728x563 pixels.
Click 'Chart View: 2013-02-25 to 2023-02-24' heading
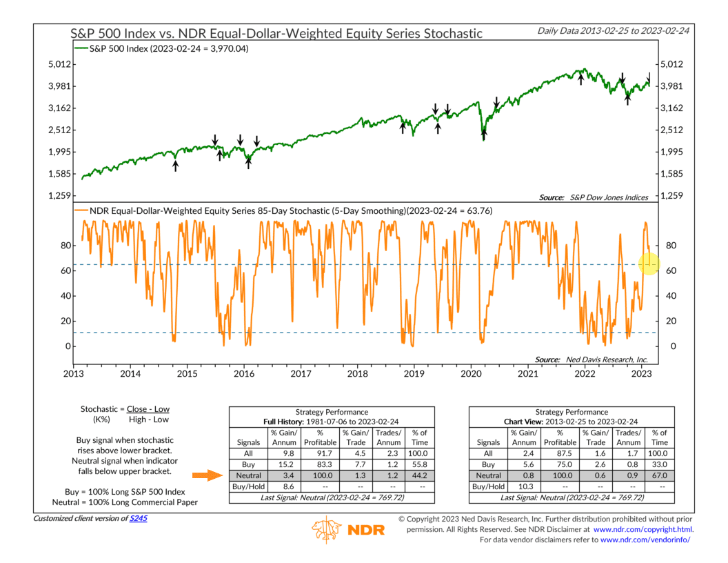point(571,422)
